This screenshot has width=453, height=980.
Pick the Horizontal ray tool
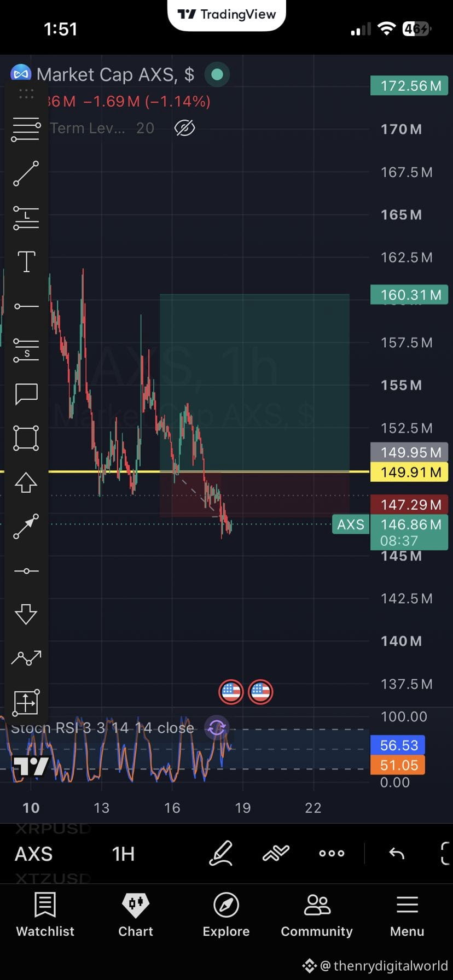pos(26,306)
